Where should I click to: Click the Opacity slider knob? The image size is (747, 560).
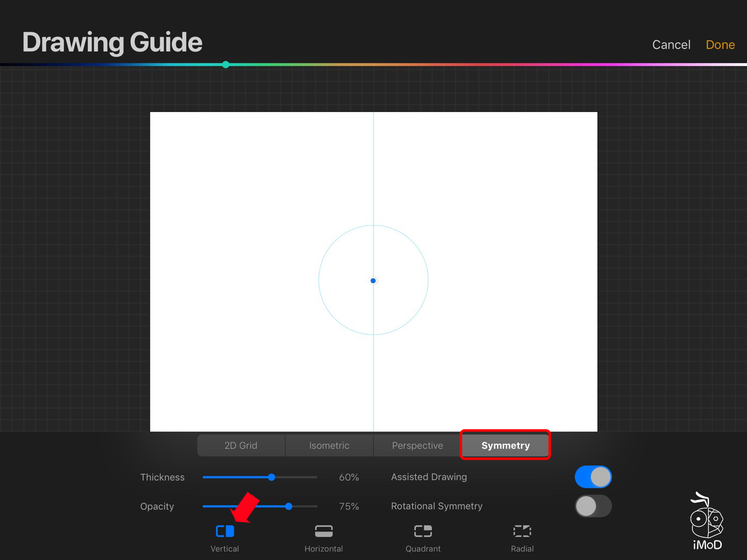[x=288, y=506]
